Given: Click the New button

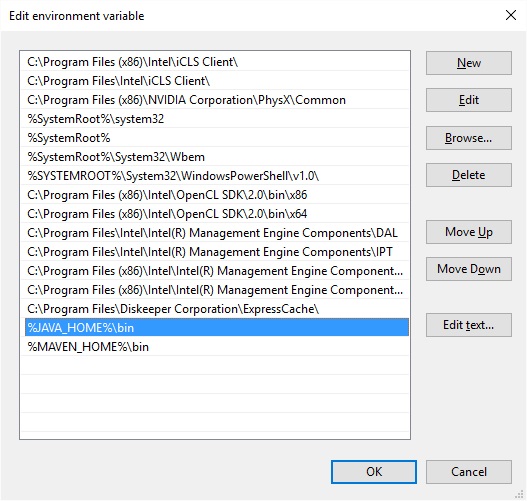Looking at the screenshot, I should (469, 63).
